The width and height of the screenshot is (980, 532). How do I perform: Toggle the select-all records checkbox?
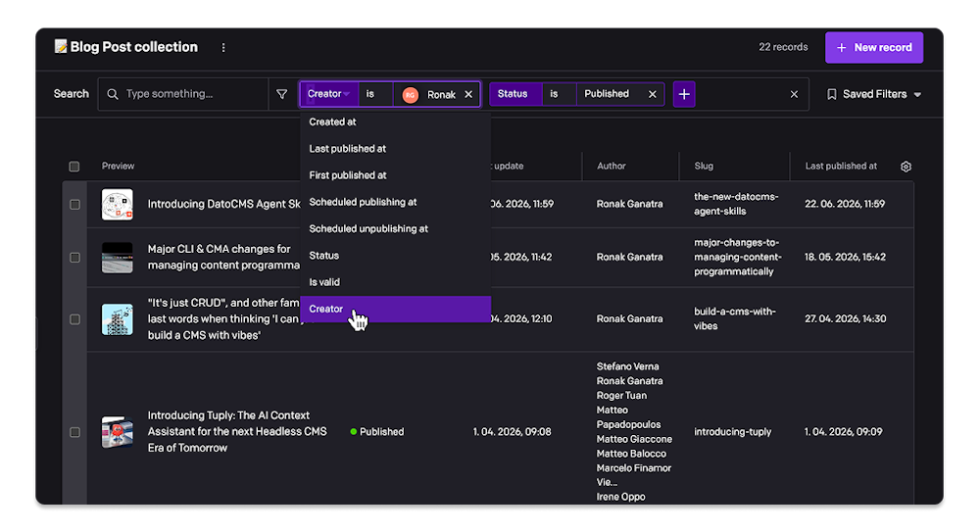coord(74,167)
